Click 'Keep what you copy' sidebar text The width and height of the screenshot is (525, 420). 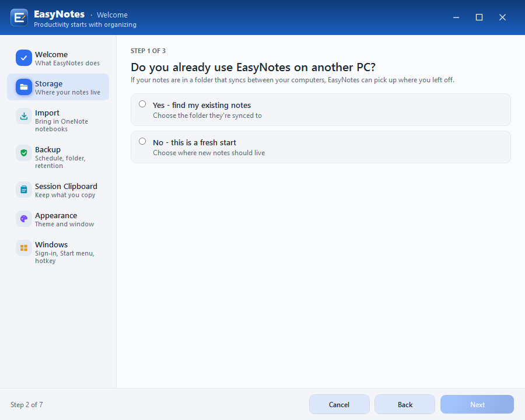65,195
